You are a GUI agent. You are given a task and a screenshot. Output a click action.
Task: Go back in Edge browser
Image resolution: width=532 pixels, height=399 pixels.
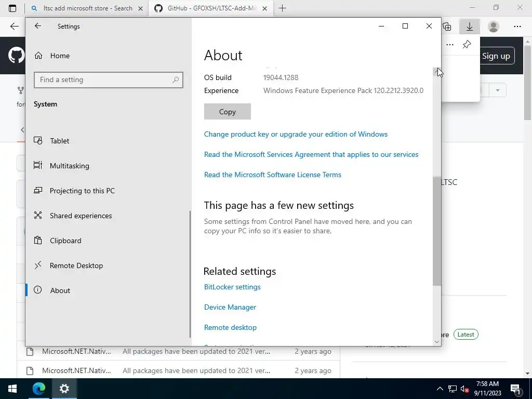tap(14, 26)
